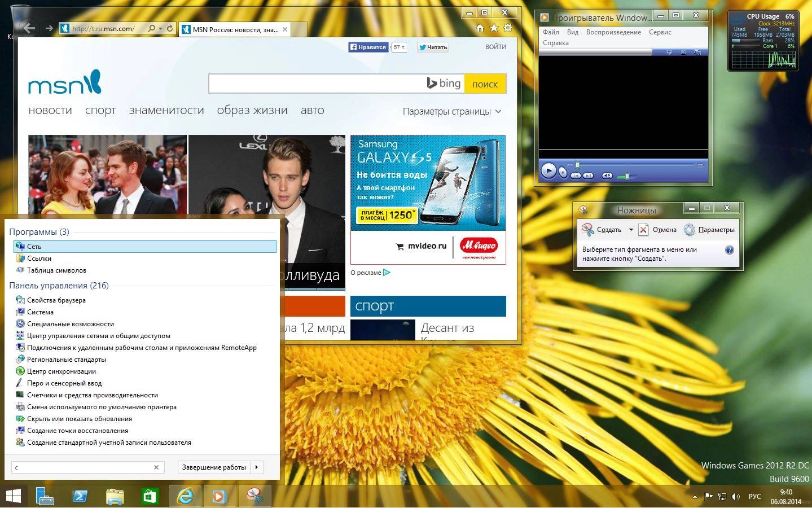
Task: Open IE Favorites star
Action: [494, 28]
